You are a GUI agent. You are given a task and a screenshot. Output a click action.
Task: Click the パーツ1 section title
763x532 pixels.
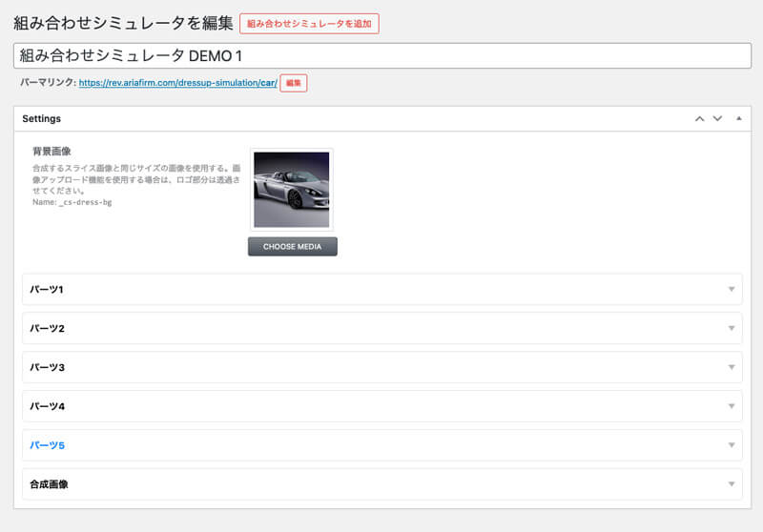pyautogui.click(x=47, y=289)
